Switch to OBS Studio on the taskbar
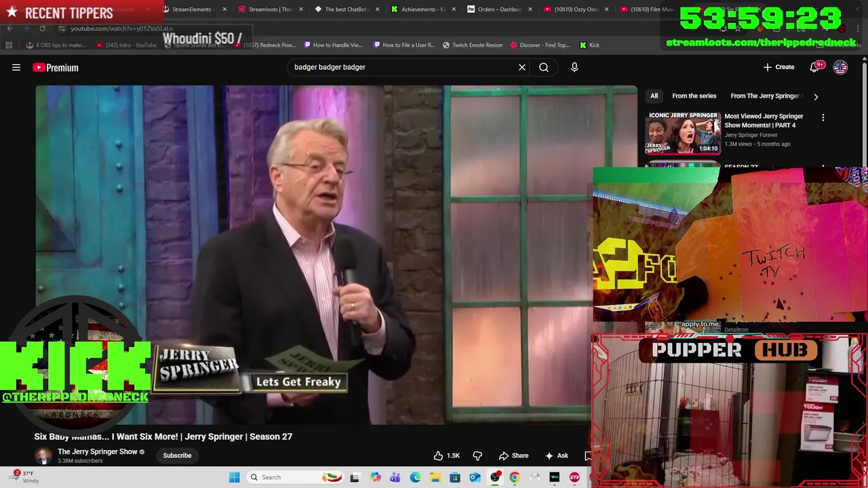This screenshot has width=868, height=488. point(495,477)
